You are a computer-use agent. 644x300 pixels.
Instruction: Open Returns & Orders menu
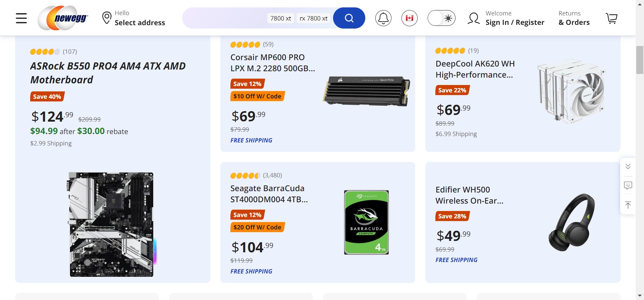(x=574, y=18)
